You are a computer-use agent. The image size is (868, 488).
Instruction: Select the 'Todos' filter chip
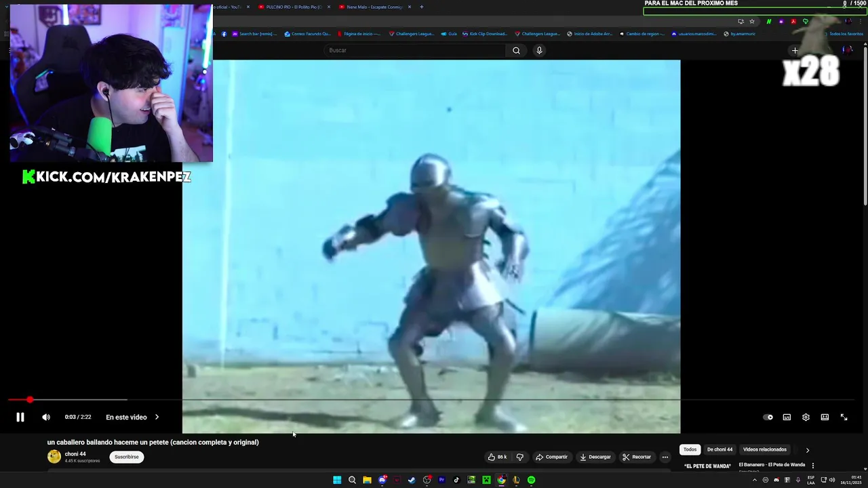pos(690,449)
